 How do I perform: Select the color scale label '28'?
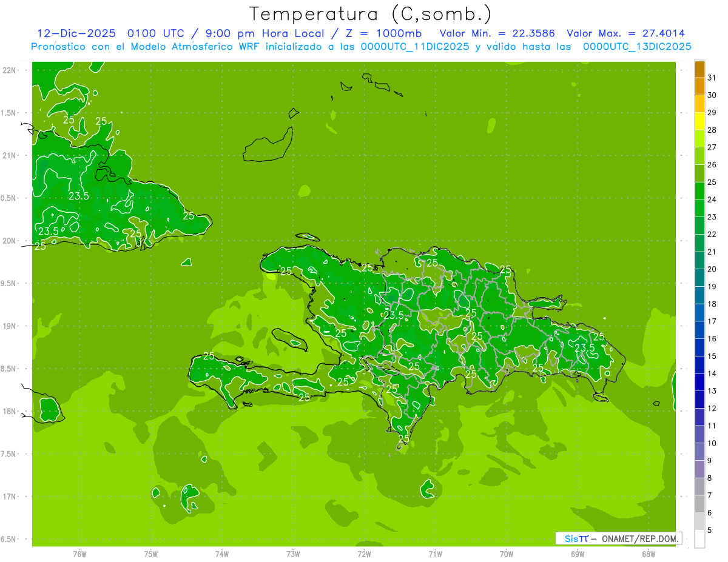pos(712,130)
